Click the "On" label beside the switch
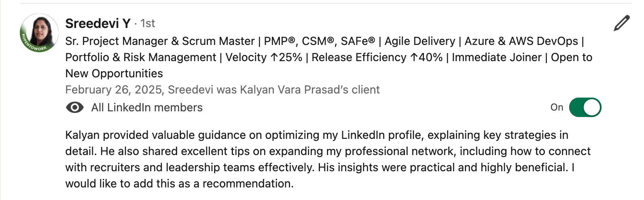This screenshot has width=644, height=200. (557, 107)
